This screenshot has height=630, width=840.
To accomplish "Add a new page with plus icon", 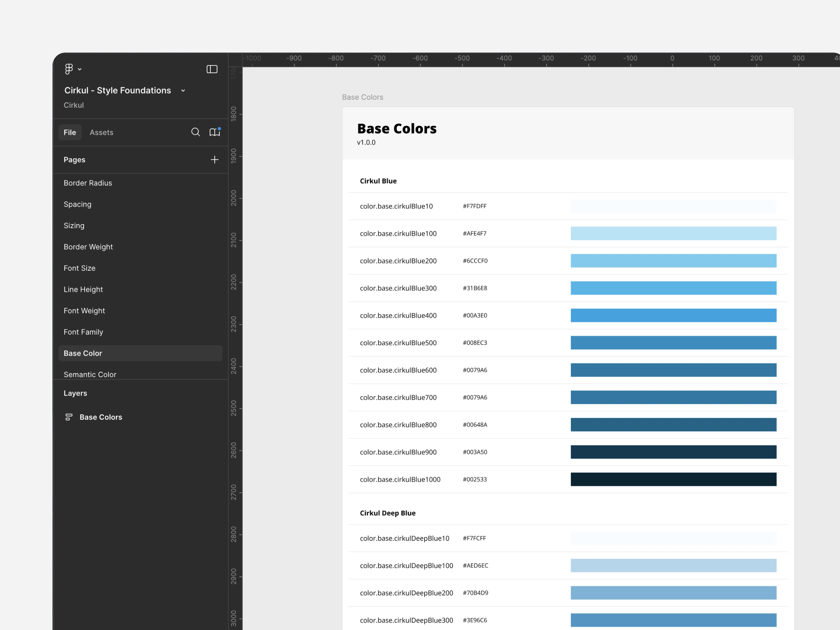I will pyautogui.click(x=215, y=160).
